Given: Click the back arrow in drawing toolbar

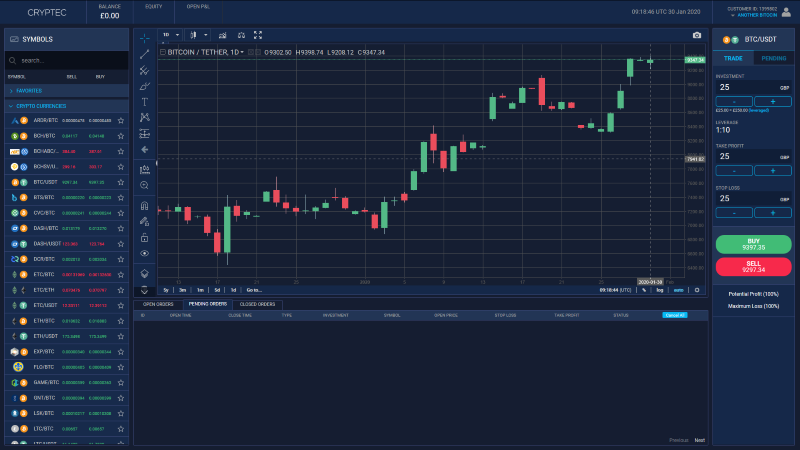Looking at the screenshot, I should 145,149.
